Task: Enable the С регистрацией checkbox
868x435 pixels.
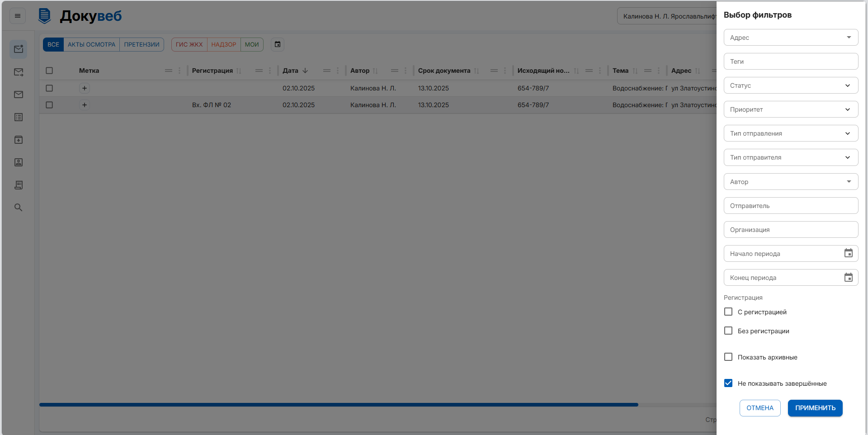Action: coord(728,312)
